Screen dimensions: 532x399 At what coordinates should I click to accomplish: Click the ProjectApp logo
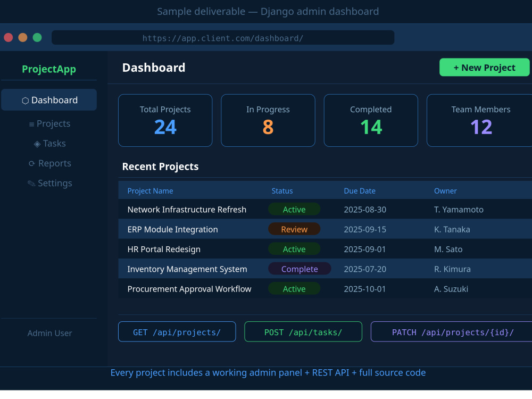[49, 69]
